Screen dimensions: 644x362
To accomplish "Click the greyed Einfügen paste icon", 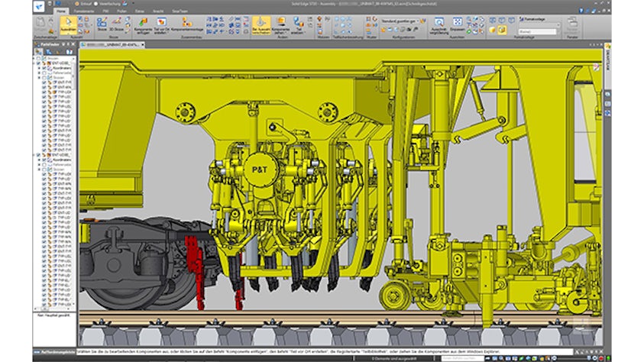I will (40, 24).
